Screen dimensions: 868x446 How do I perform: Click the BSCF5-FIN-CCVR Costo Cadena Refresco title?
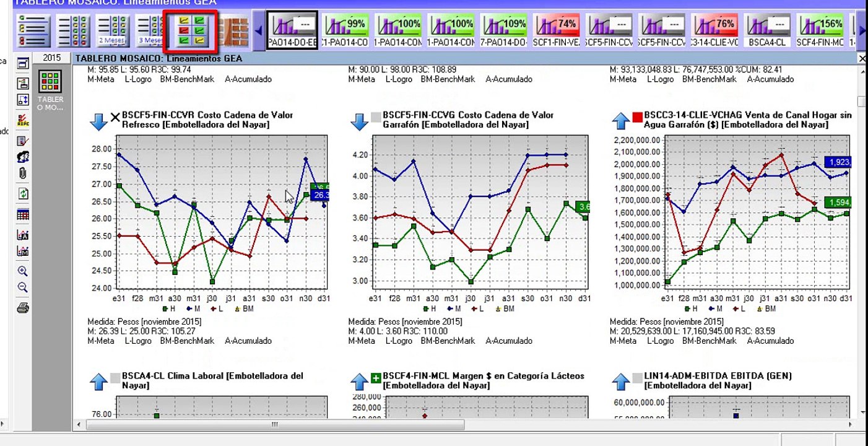click(207, 120)
